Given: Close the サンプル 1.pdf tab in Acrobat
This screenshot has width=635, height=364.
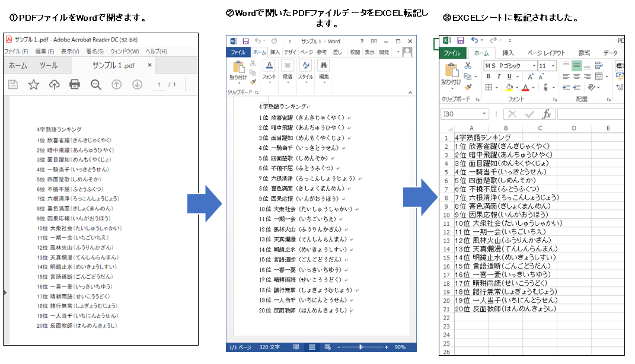Looking at the screenshot, I should 149,65.
